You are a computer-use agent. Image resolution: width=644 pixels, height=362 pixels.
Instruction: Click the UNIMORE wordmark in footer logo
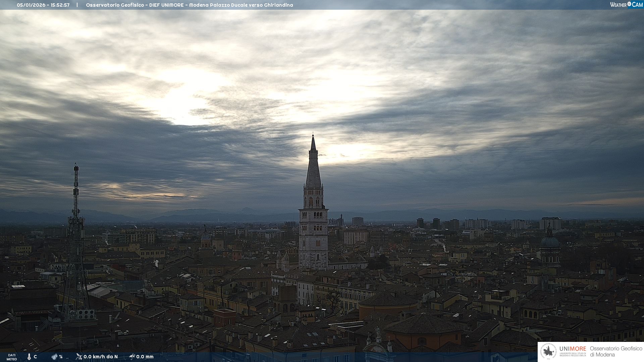573,349
